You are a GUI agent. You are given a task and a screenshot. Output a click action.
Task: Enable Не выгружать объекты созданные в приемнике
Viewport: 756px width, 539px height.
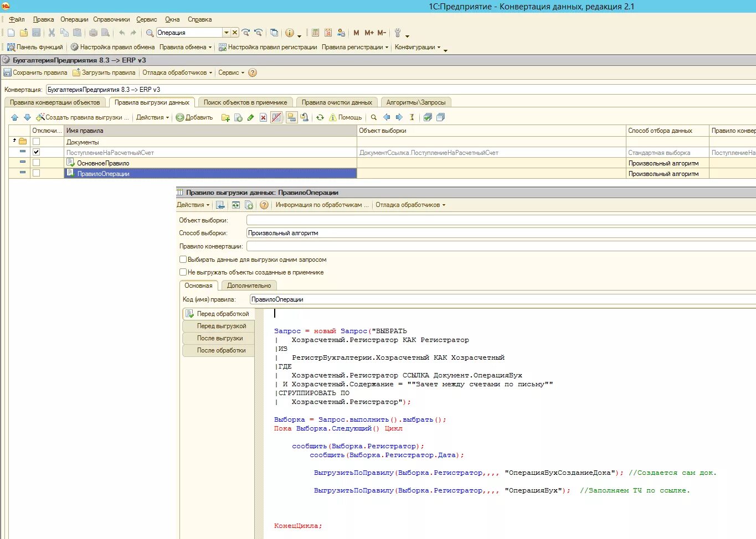click(x=183, y=272)
